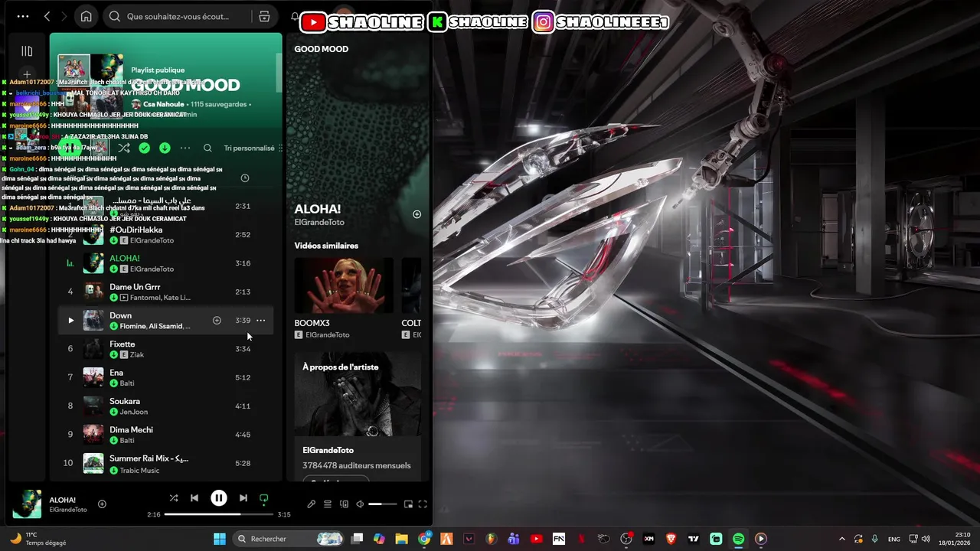
Task: Skip to the next track
Action: [x=243, y=498]
